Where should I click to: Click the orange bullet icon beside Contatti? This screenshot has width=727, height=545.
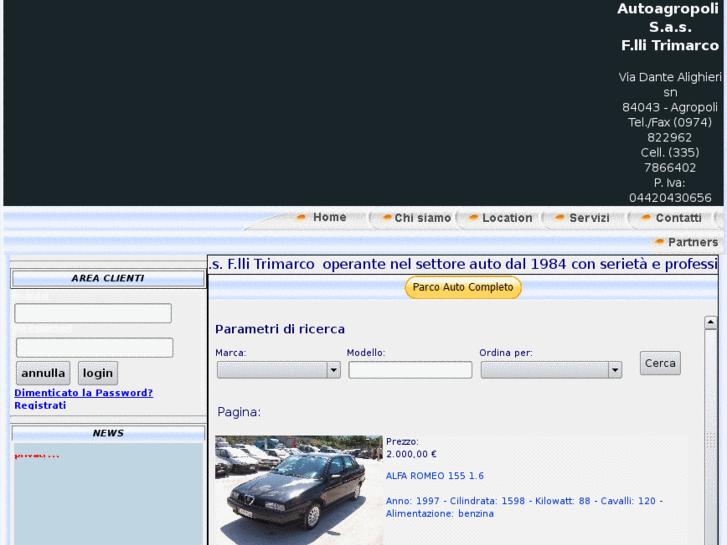(645, 218)
